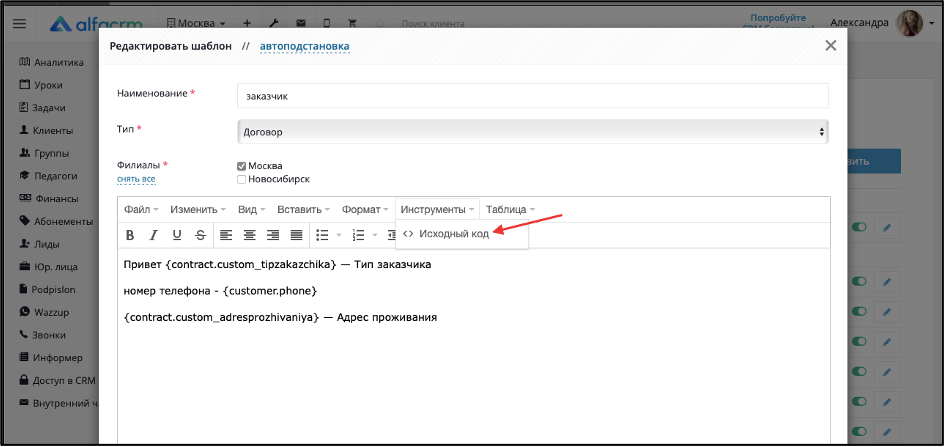
Task: Click the mobile phone icon in the top bar
Action: click(327, 23)
